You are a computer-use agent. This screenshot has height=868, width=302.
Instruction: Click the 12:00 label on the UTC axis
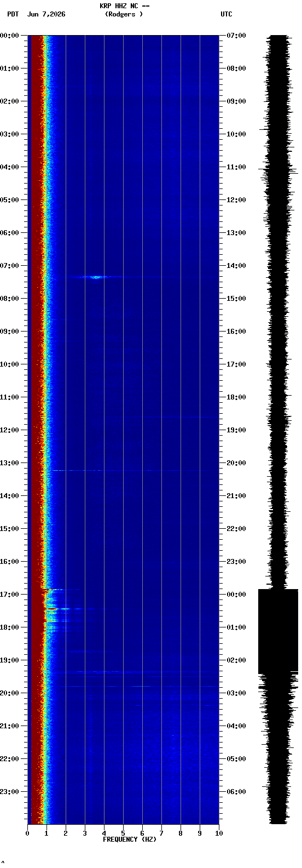[236, 200]
